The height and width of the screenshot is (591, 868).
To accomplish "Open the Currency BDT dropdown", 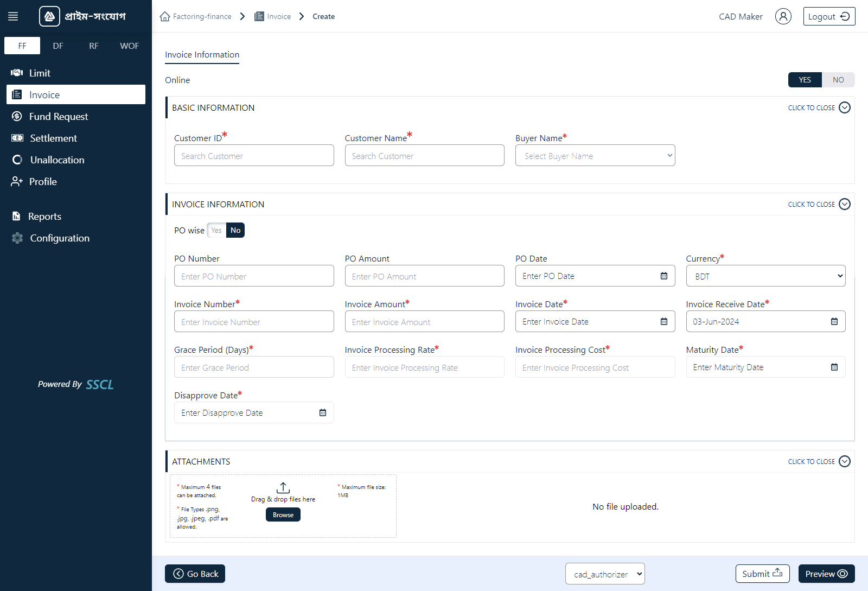I will coord(765,276).
